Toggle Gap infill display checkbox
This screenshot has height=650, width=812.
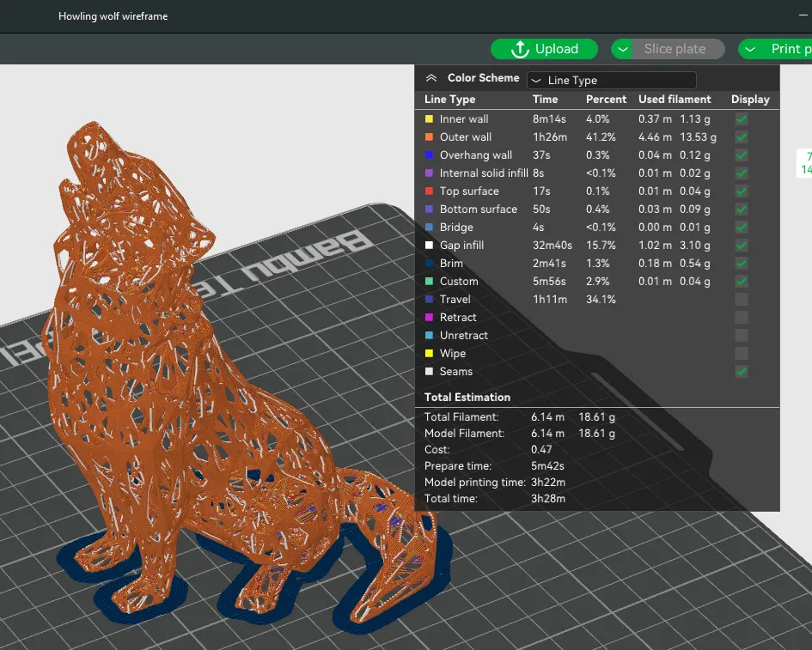(x=742, y=246)
